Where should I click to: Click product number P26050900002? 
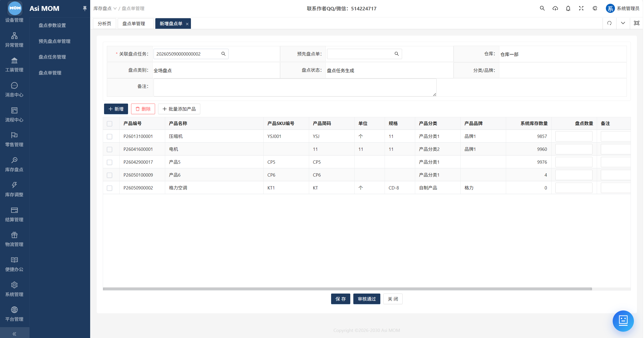[x=138, y=188]
